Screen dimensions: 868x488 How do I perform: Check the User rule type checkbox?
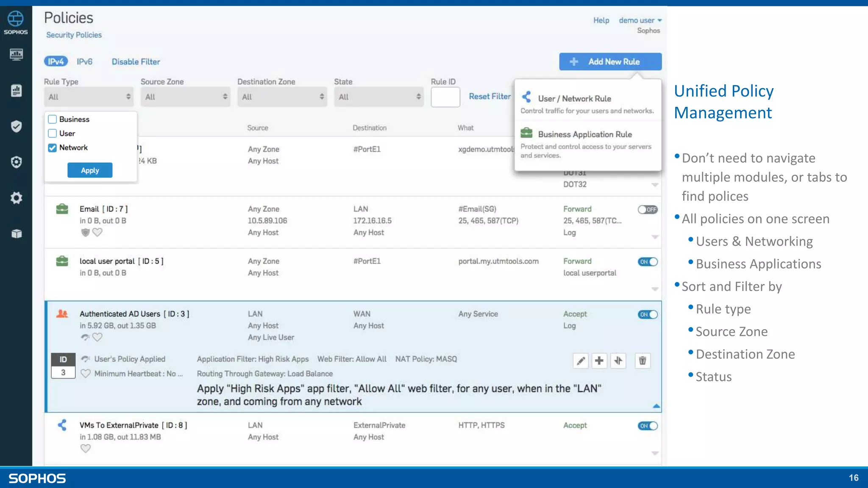(x=53, y=133)
